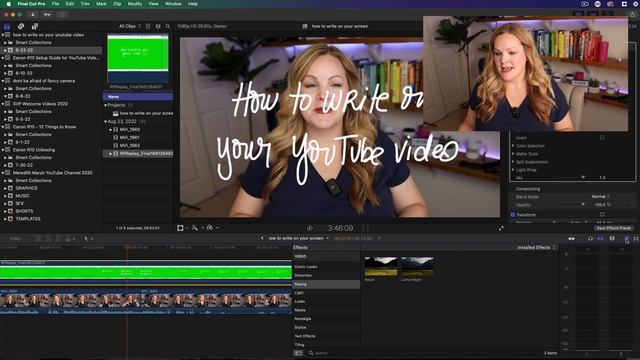This screenshot has width=640, height=360.
Task: Open the Trim menu
Action: click(x=85, y=4)
